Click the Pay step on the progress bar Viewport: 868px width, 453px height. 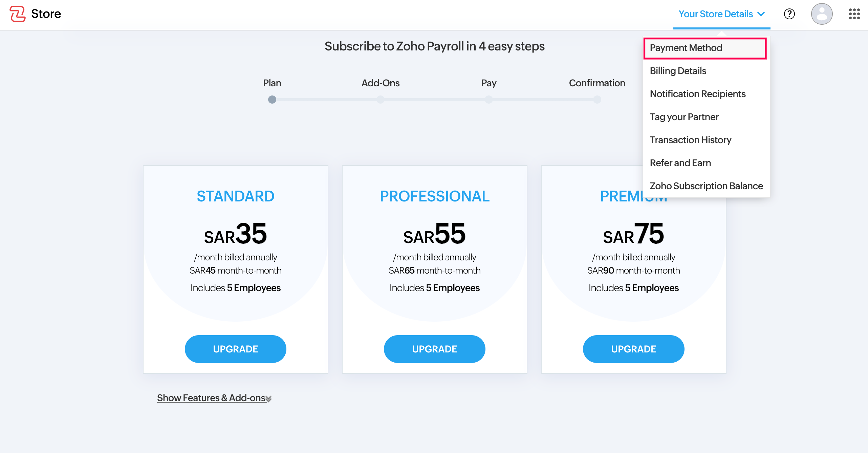click(489, 100)
